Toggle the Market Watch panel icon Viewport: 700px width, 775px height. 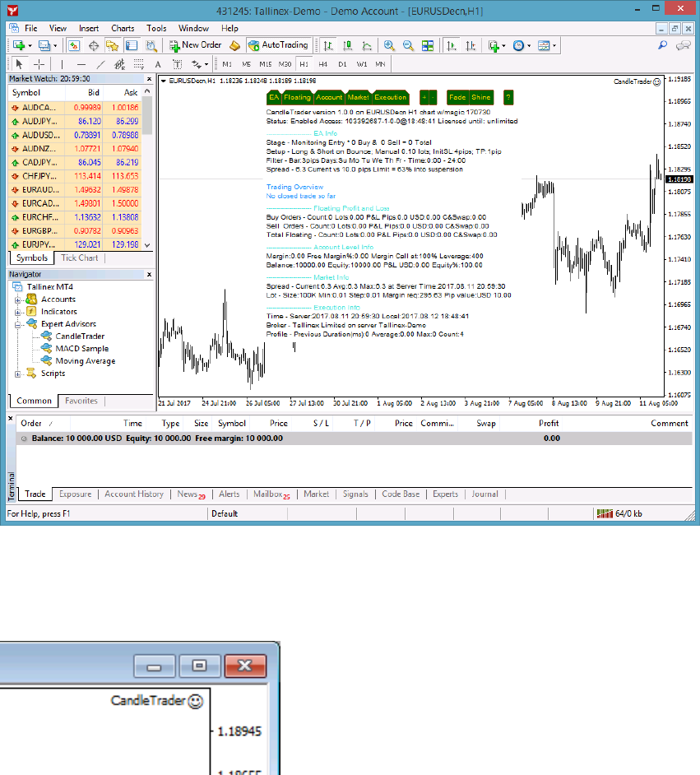tap(74, 45)
